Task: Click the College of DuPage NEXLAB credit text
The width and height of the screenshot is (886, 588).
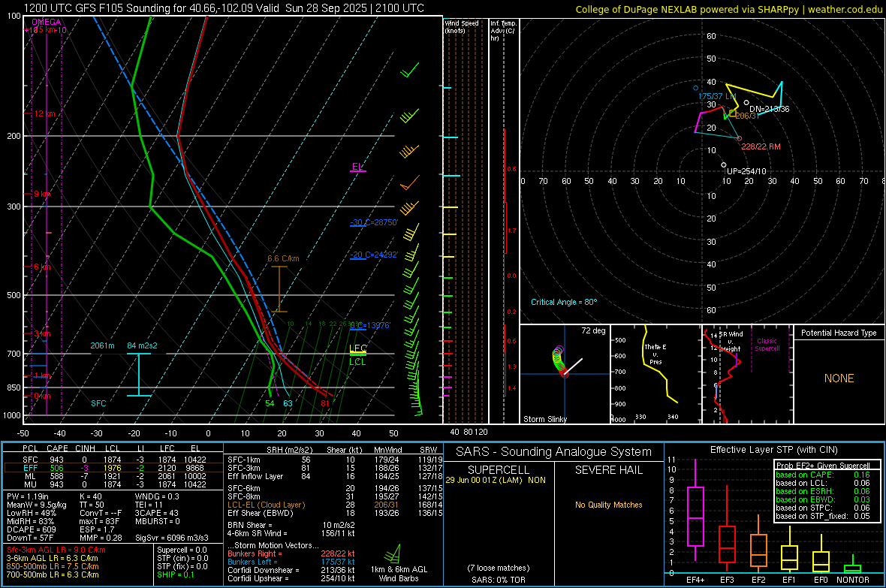Action: coord(729,9)
